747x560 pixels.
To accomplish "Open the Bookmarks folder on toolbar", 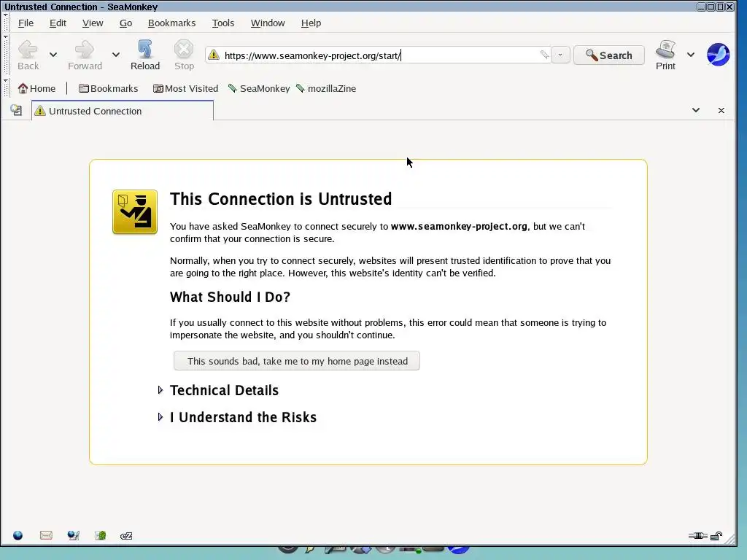I will click(x=108, y=88).
